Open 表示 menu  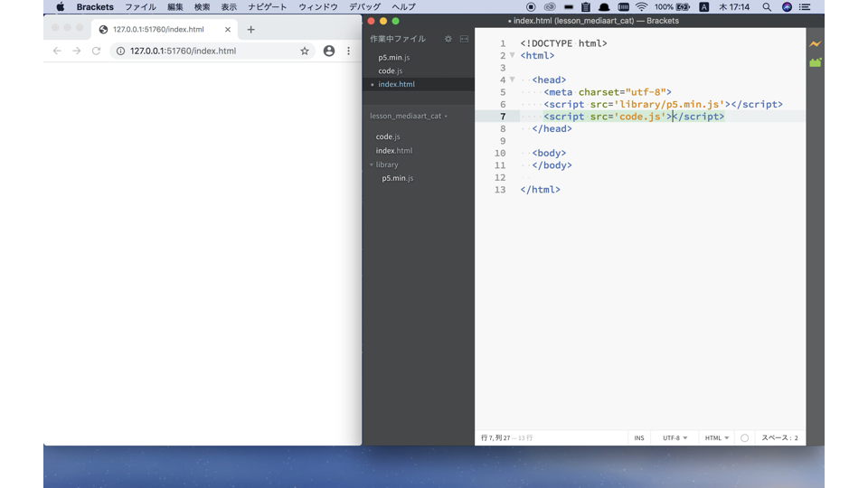[229, 7]
